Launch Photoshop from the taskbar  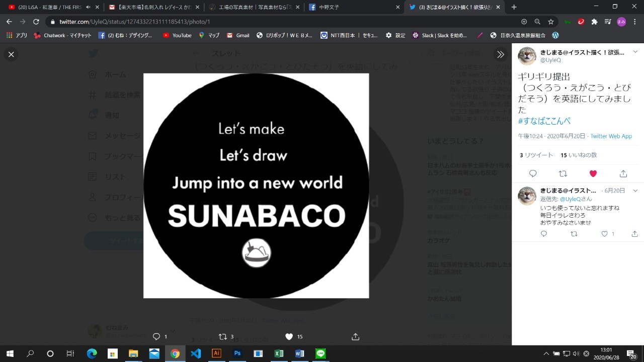tap(237, 353)
